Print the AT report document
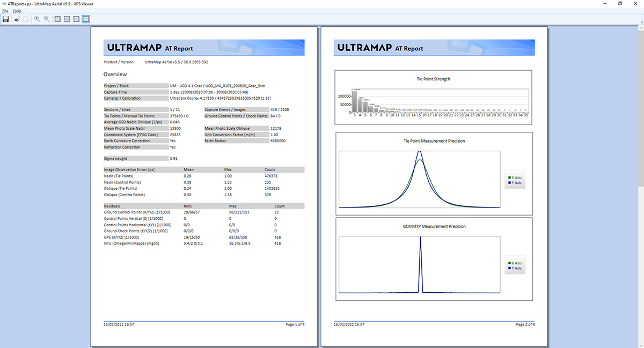 pos(17,19)
